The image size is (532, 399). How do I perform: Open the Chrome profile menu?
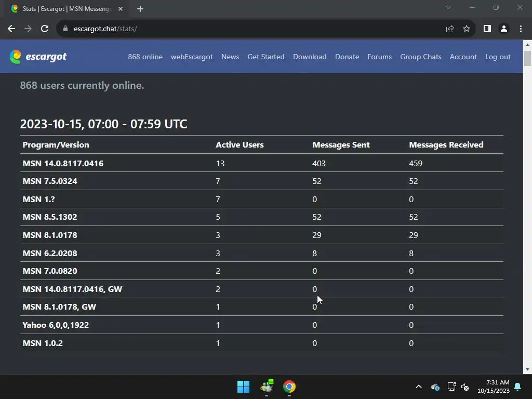[504, 29]
